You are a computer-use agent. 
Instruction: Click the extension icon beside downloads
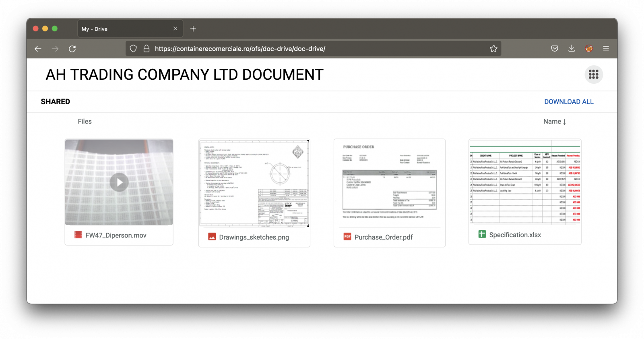click(x=589, y=49)
